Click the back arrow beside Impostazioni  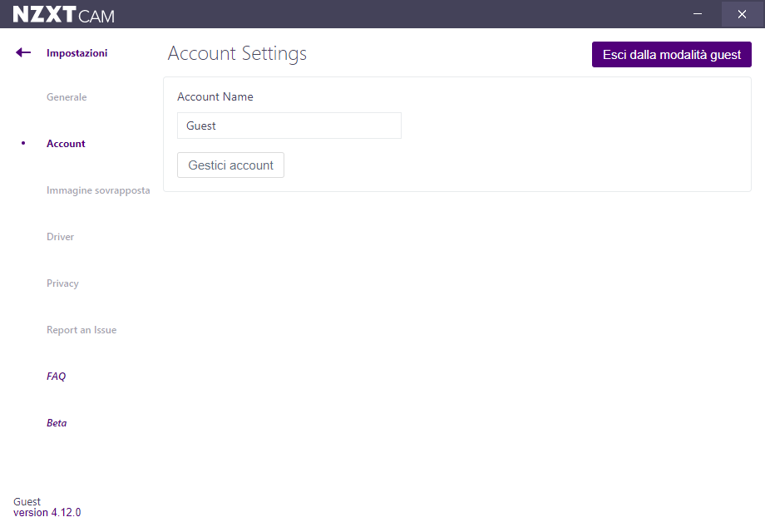point(23,53)
